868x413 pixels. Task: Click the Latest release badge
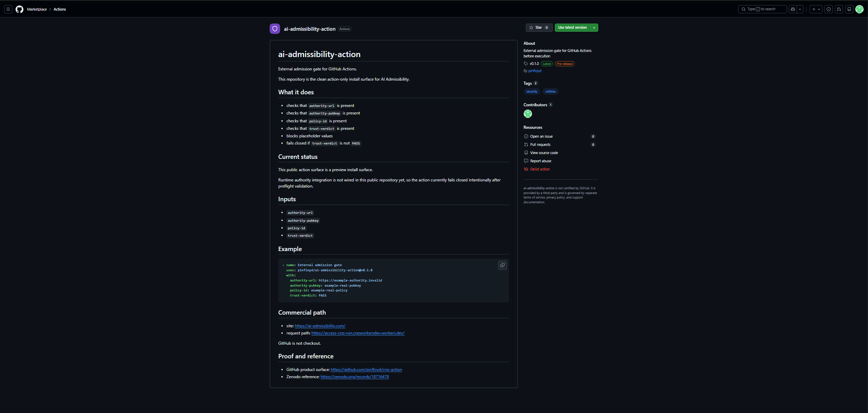(547, 64)
